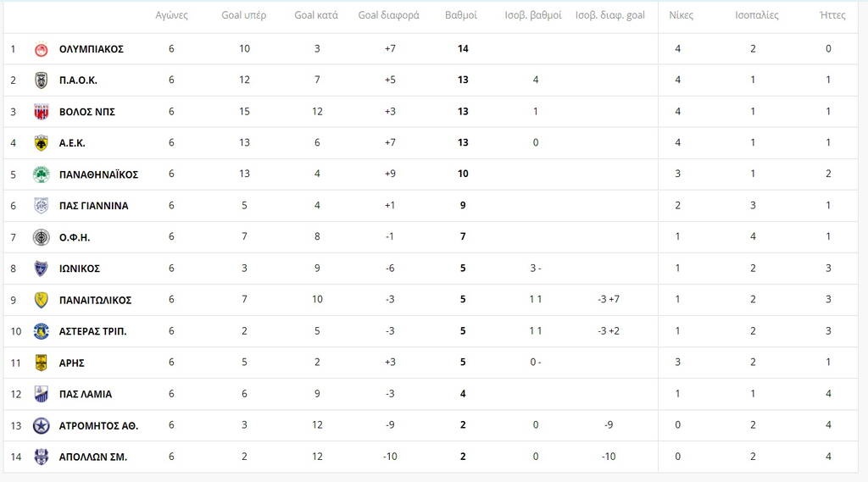This screenshot has height=482, width=868.
Task: Sort by Goal υπέρ column header
Action: [x=244, y=15]
